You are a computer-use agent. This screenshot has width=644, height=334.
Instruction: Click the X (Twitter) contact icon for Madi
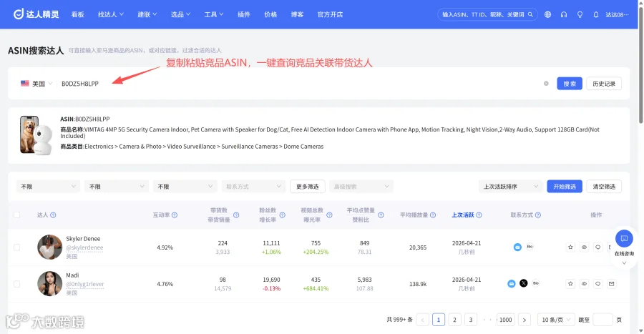click(523, 283)
